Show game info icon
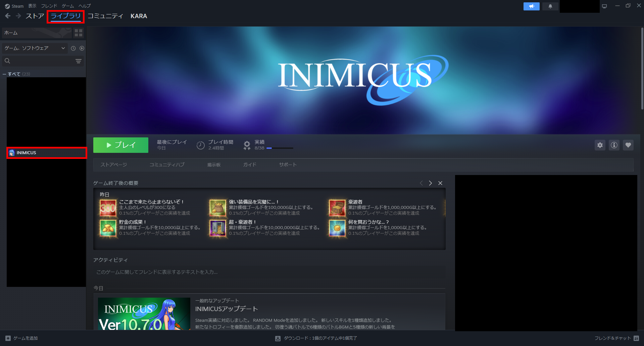 [x=614, y=145]
